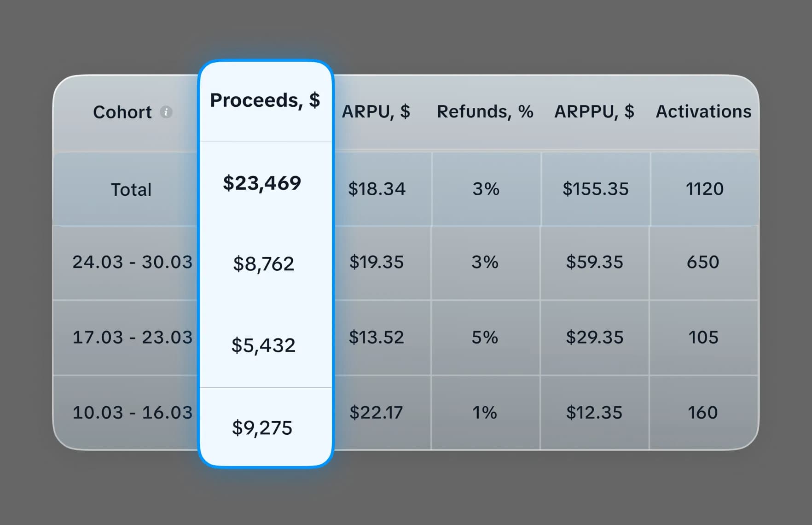Viewport: 812px width, 525px height.
Task: Click the $155.35 ARPPU total value
Action: (x=596, y=189)
